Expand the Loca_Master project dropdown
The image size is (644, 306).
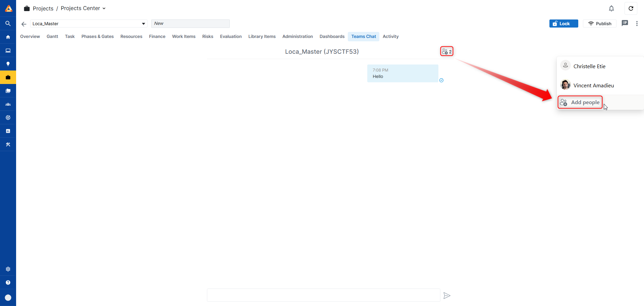point(143,24)
